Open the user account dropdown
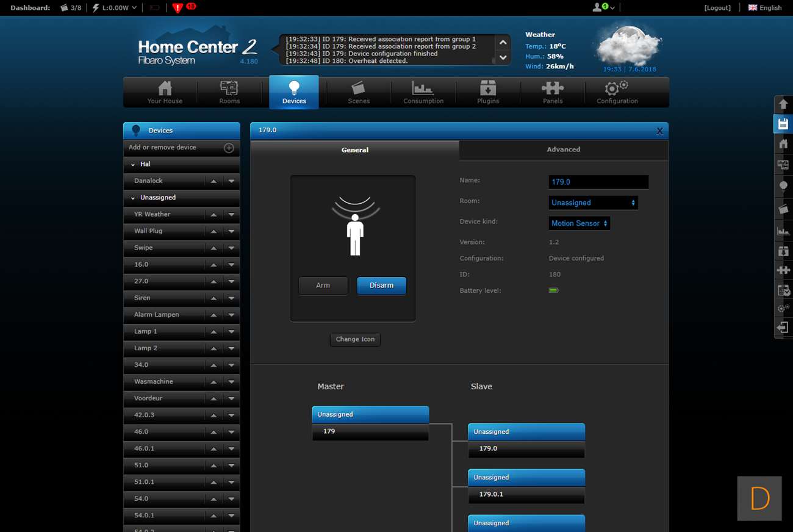 click(603, 7)
